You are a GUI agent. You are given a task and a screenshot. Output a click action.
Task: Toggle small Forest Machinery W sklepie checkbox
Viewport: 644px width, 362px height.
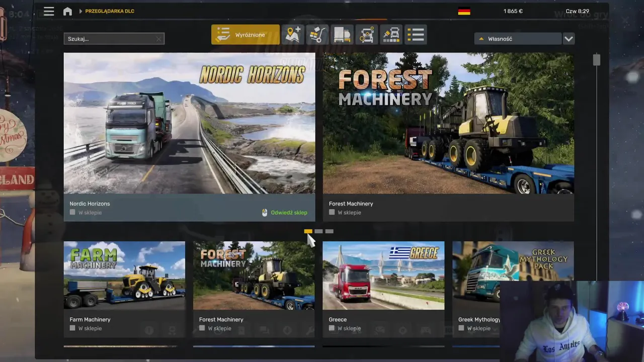coord(202,328)
